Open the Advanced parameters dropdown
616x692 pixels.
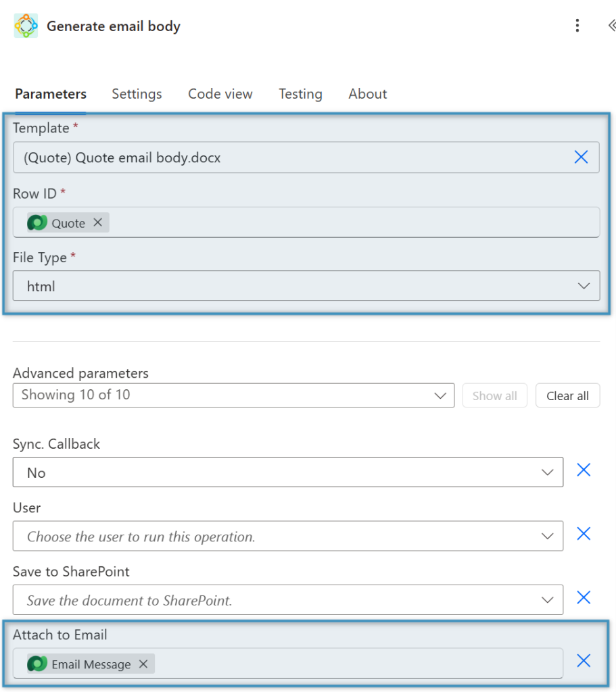pyautogui.click(x=442, y=395)
